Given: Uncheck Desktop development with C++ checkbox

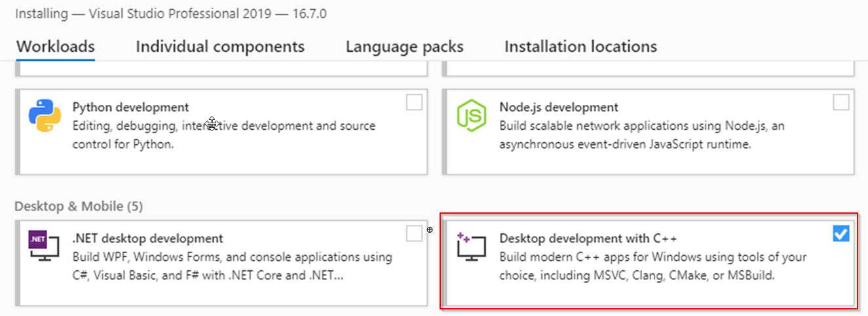Looking at the screenshot, I should [841, 233].
